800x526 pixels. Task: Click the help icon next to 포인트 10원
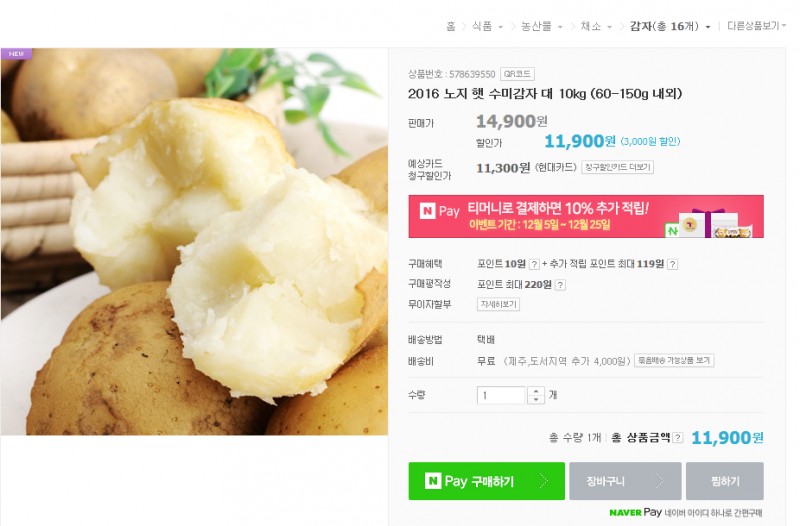pos(534,264)
